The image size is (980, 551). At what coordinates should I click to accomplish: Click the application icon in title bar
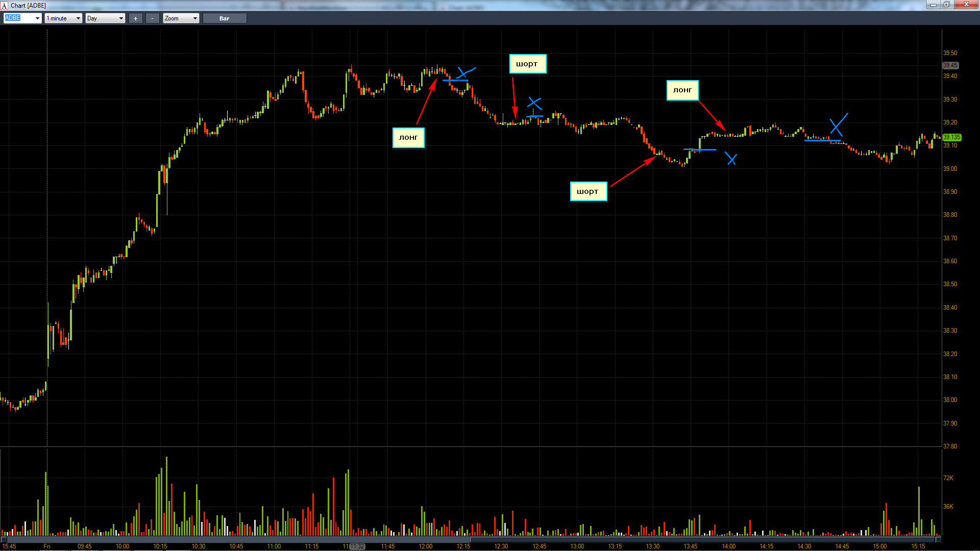[4, 6]
